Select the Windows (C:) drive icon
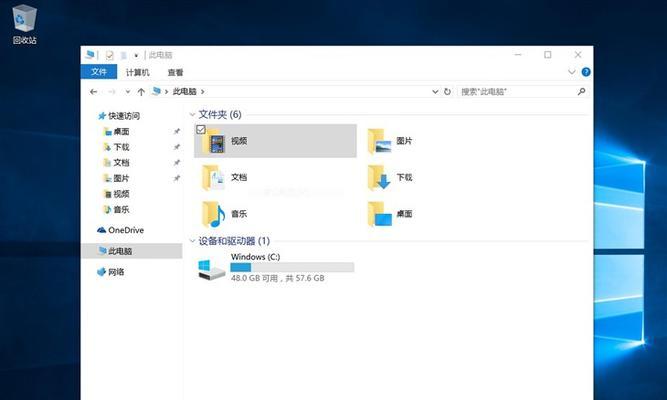This screenshot has height=400, width=667. click(211, 270)
